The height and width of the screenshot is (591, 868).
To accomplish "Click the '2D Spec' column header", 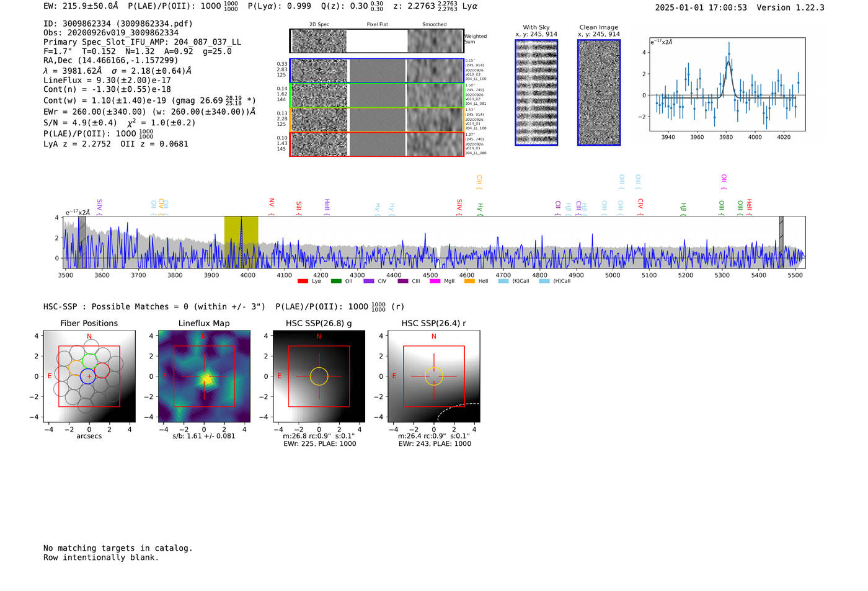I will [319, 25].
